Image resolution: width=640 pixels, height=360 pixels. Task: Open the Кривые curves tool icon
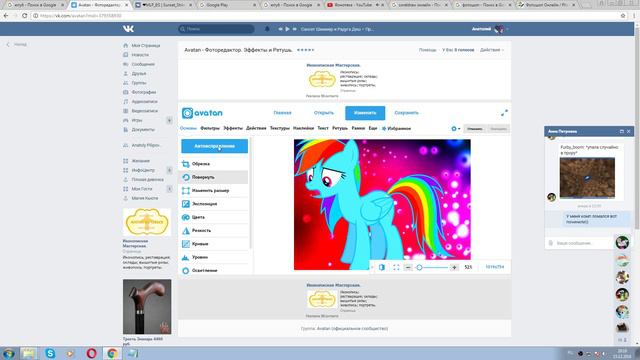click(186, 244)
